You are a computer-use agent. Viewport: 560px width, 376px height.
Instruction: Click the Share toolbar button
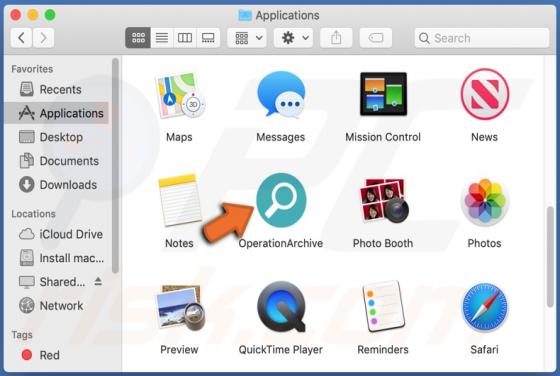(336, 38)
